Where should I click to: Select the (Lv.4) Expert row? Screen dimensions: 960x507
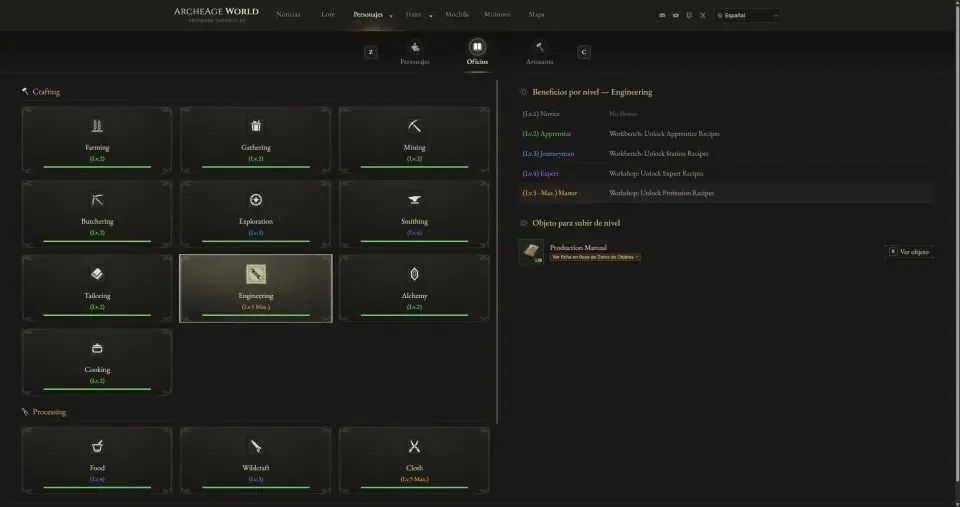(726, 173)
